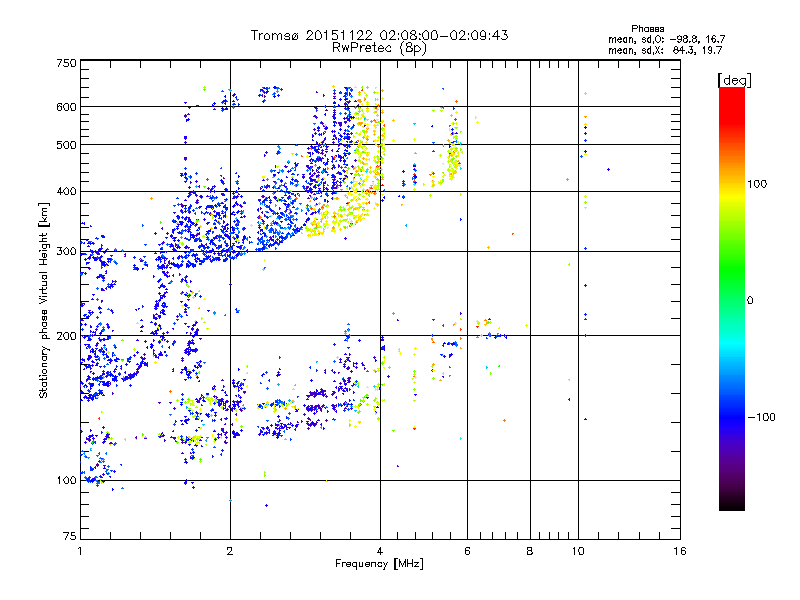Click the x-axis label '6'
Image resolution: width=800 pixels, height=600 pixels.
[x=467, y=551]
